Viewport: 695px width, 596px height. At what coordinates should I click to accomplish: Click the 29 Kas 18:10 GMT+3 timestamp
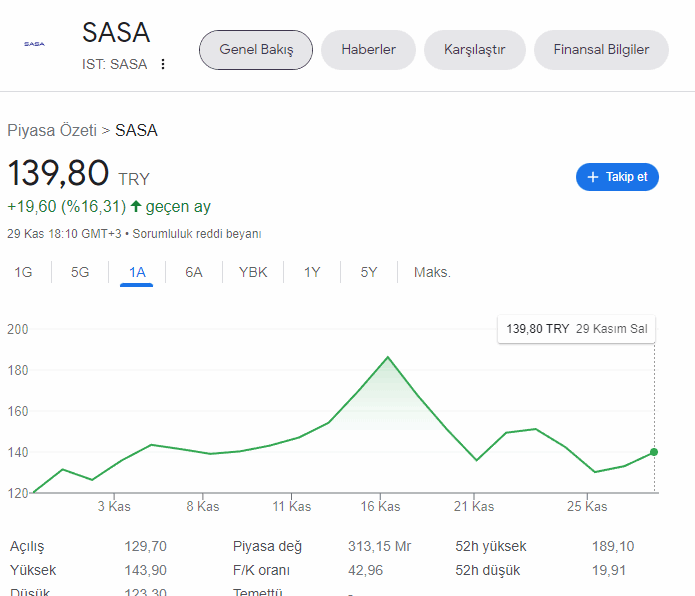click(x=64, y=234)
